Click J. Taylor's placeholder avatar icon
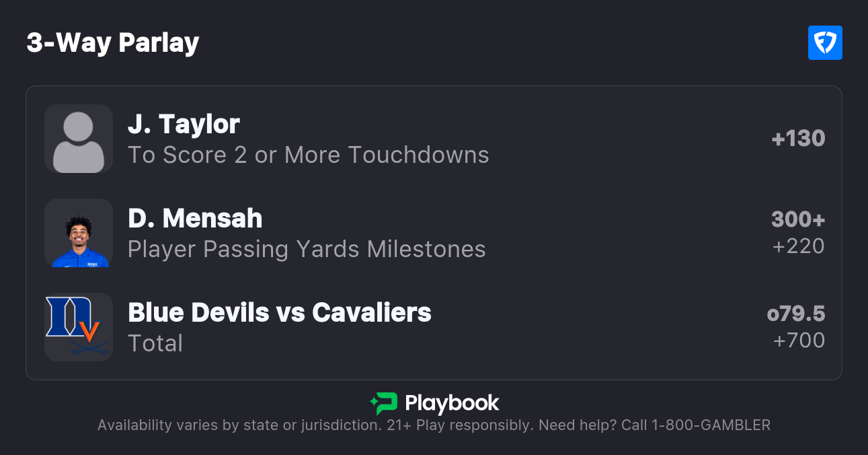The width and height of the screenshot is (868, 455). pos(79,139)
